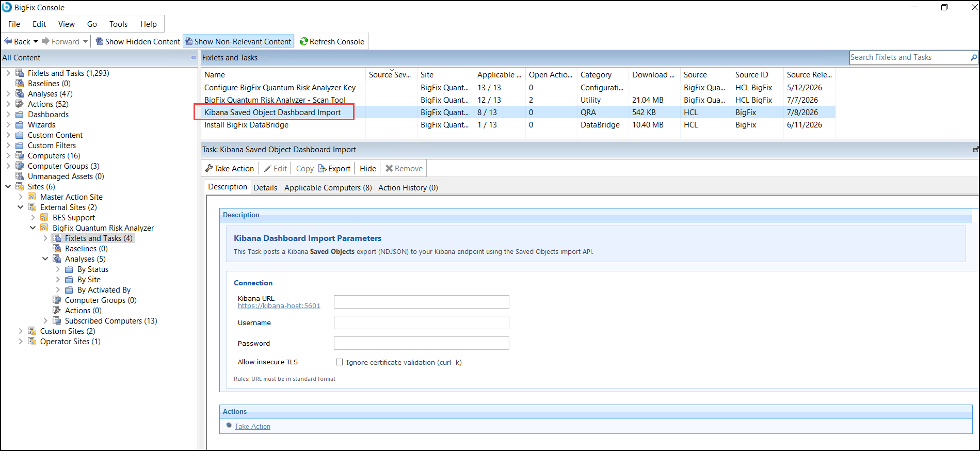
Task: Click the Computers node icon
Action: point(20,156)
